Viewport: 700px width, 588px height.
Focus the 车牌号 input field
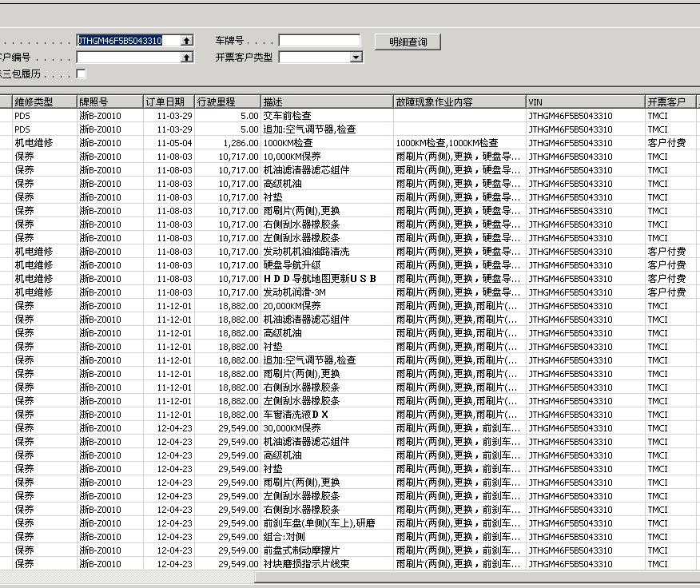(319, 41)
